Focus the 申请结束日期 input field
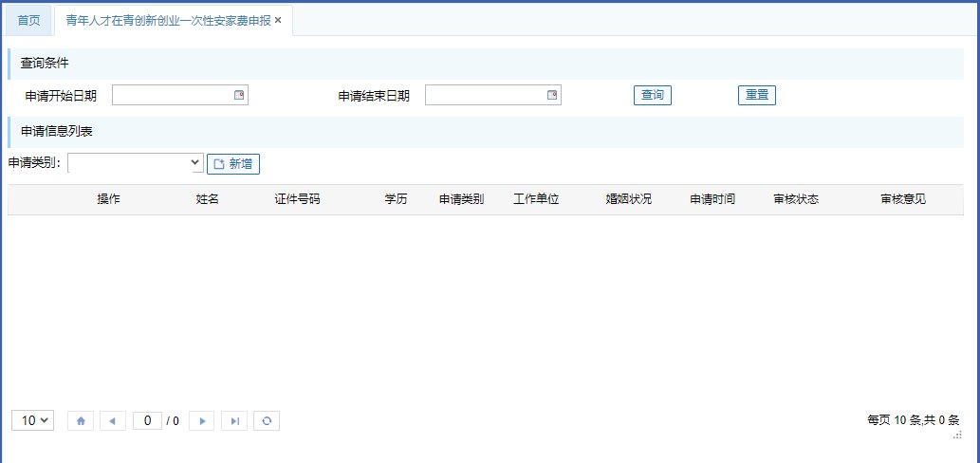This screenshot has height=463, width=980. click(x=493, y=96)
